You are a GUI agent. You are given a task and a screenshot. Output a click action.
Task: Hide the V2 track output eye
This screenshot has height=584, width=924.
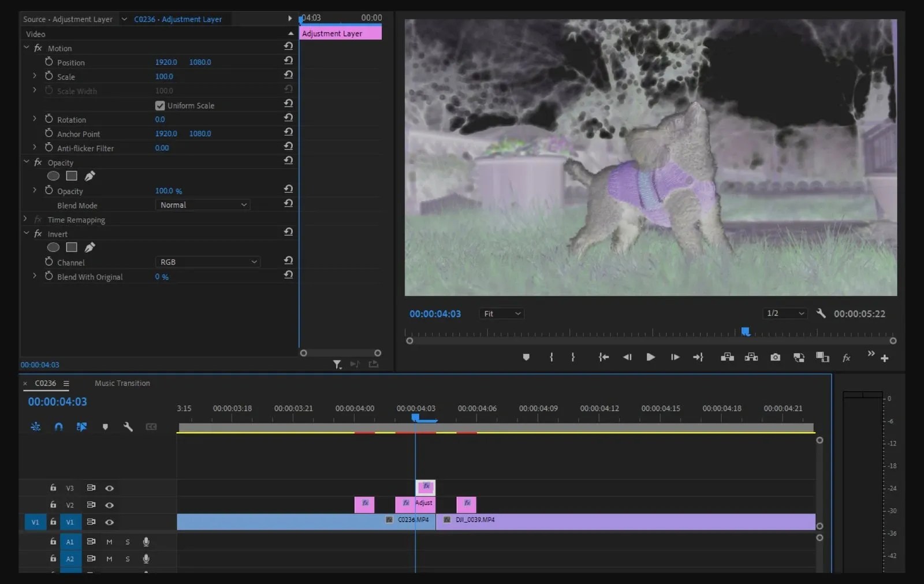coord(110,505)
